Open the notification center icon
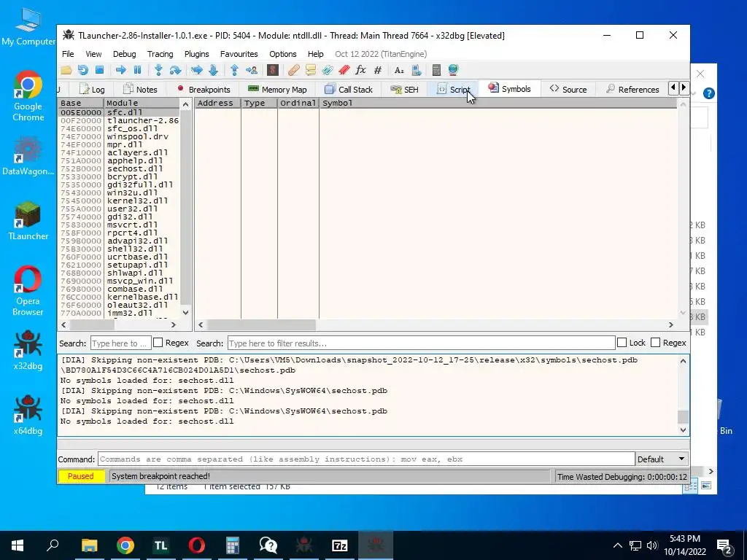This screenshot has width=747, height=560. [x=724, y=545]
